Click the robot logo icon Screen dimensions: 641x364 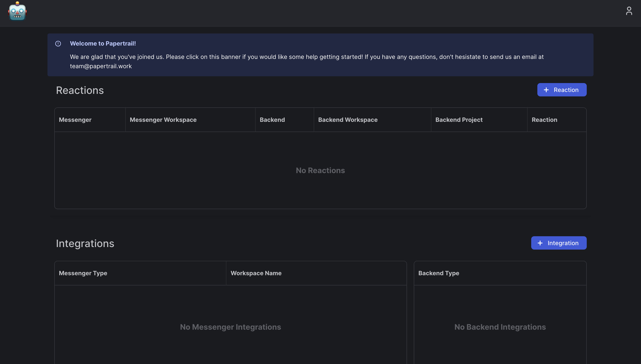coord(17,11)
